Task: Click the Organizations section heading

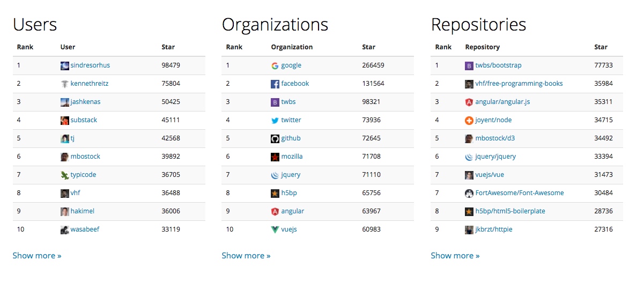Action: click(x=275, y=25)
